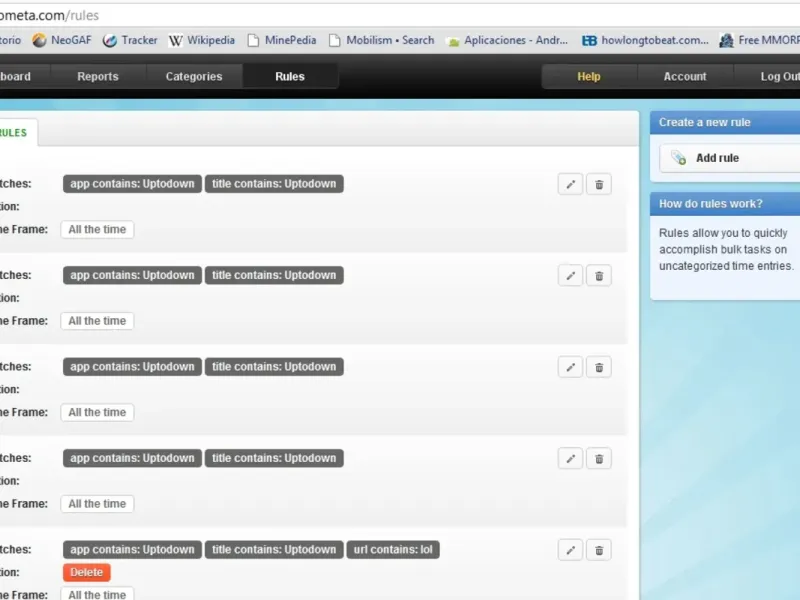Click the howlongtobeat bookmark favicon
Image resolution: width=800 pixels, height=600 pixels.
pyautogui.click(x=589, y=40)
